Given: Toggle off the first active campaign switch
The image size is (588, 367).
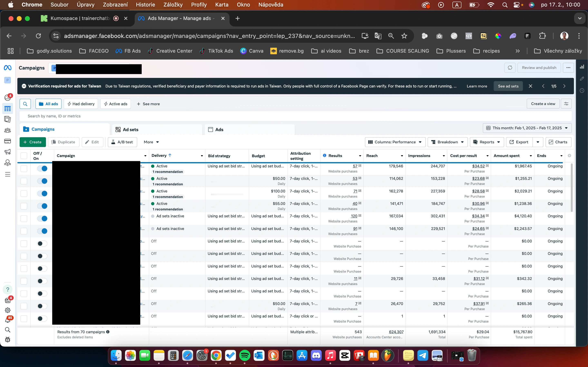Looking at the screenshot, I should pyautogui.click(x=42, y=168).
